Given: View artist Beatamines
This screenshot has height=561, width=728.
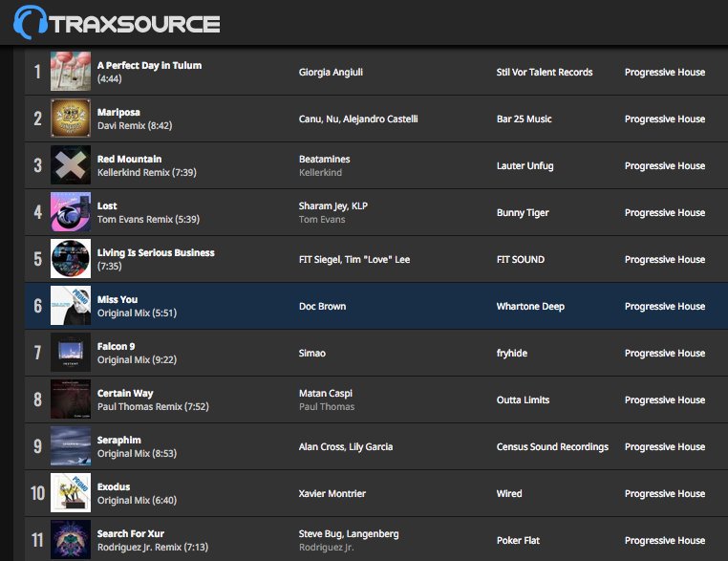Looking at the screenshot, I should [325, 160].
